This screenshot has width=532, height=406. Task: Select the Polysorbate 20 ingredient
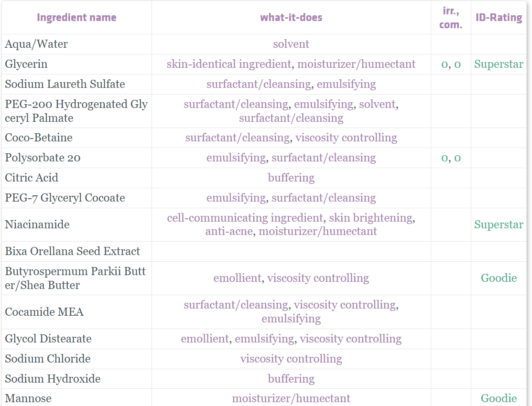43,158
